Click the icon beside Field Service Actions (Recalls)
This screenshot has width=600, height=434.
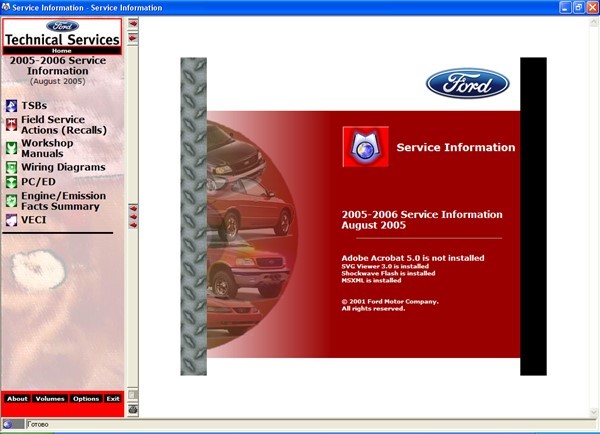click(11, 124)
